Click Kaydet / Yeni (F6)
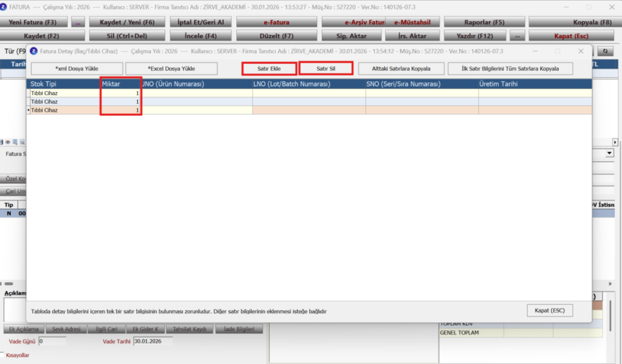The width and height of the screenshot is (622, 364). 127,22
